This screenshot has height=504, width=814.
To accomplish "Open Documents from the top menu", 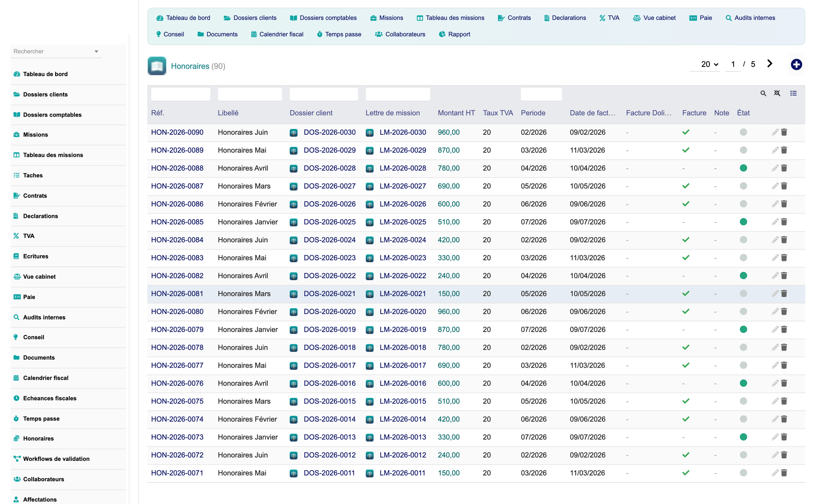I will (x=218, y=34).
